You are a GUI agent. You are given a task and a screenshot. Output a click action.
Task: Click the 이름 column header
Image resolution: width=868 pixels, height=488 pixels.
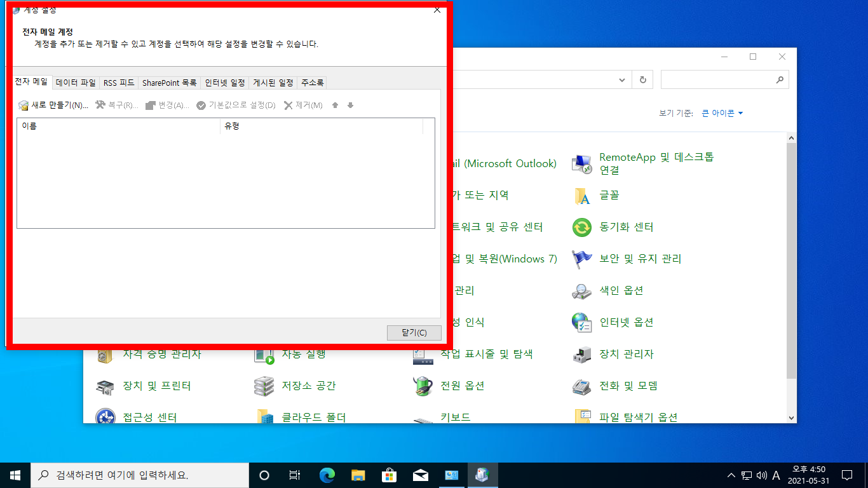118,126
